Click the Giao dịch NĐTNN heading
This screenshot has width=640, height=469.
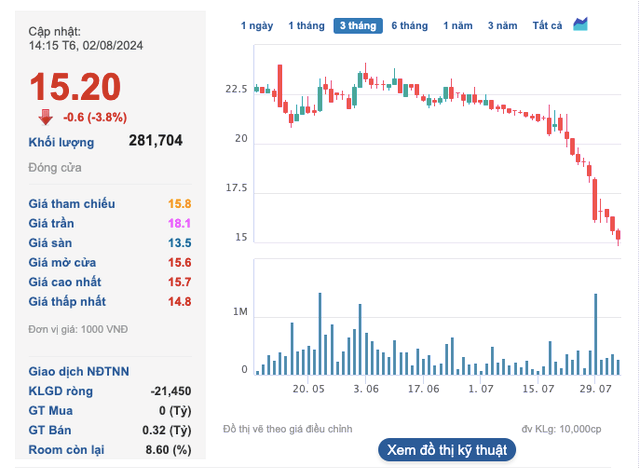(79, 371)
